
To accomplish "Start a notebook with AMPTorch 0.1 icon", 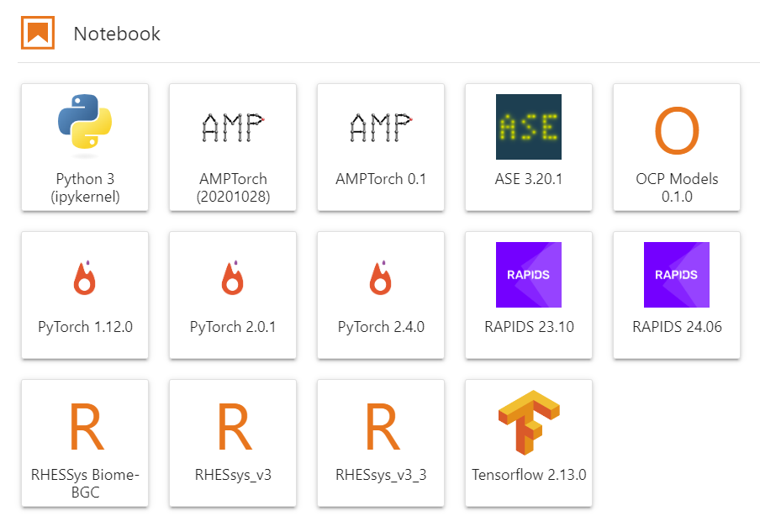I will [381, 127].
